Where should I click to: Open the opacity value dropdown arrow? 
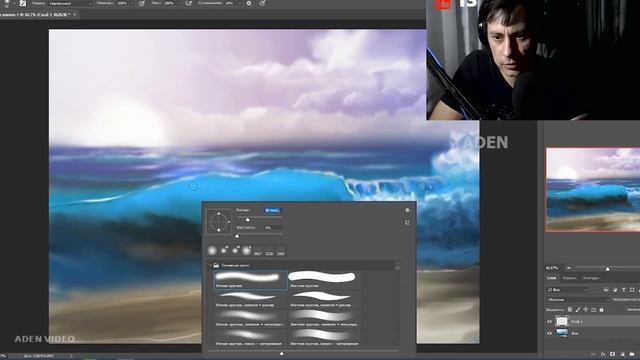click(133, 3)
